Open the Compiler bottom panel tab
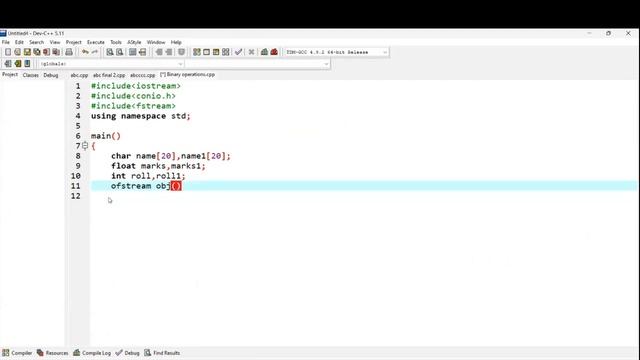Viewport: 640px width, 360px height. [17, 353]
